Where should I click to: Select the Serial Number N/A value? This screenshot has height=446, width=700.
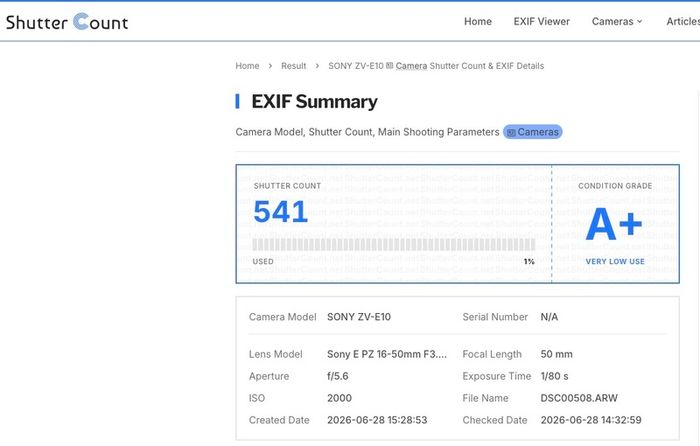tap(549, 317)
